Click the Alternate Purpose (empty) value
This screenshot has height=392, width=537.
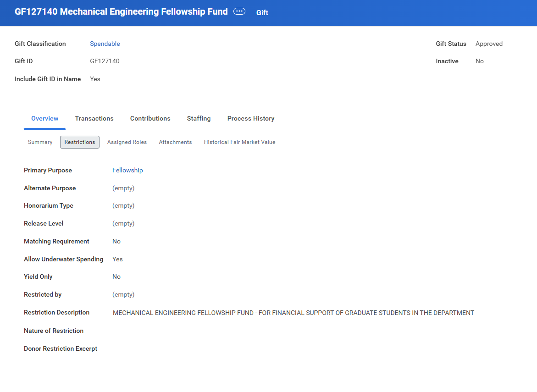coord(123,188)
